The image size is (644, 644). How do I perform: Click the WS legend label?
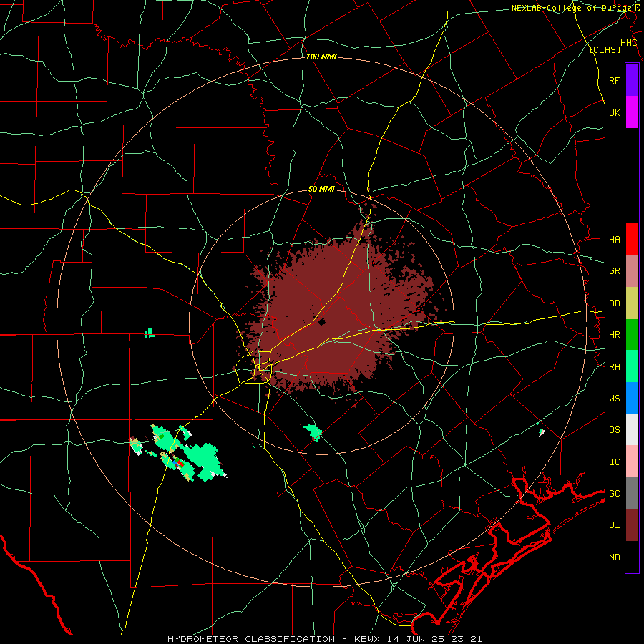tap(614, 399)
